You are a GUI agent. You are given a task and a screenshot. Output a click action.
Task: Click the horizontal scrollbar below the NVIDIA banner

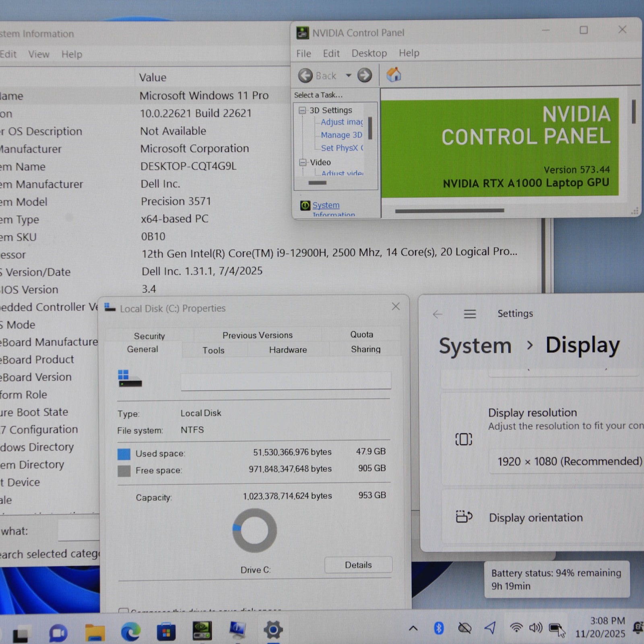[450, 211]
